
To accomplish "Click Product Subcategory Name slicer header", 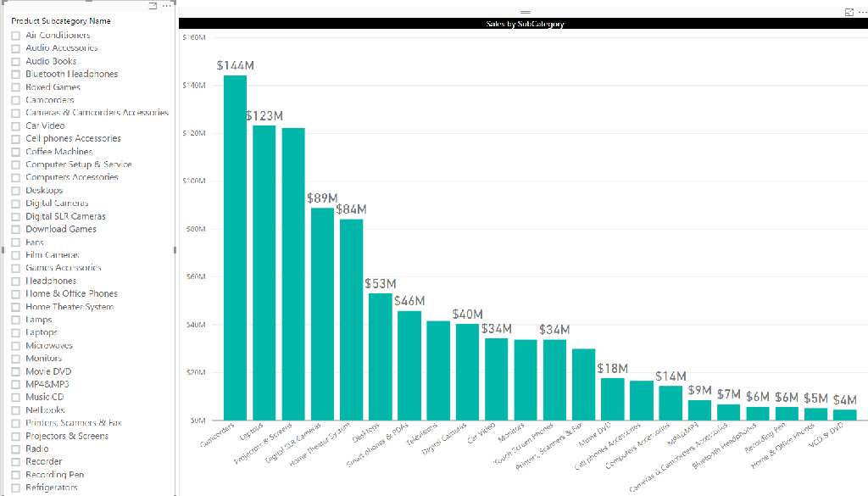I will (x=61, y=21).
